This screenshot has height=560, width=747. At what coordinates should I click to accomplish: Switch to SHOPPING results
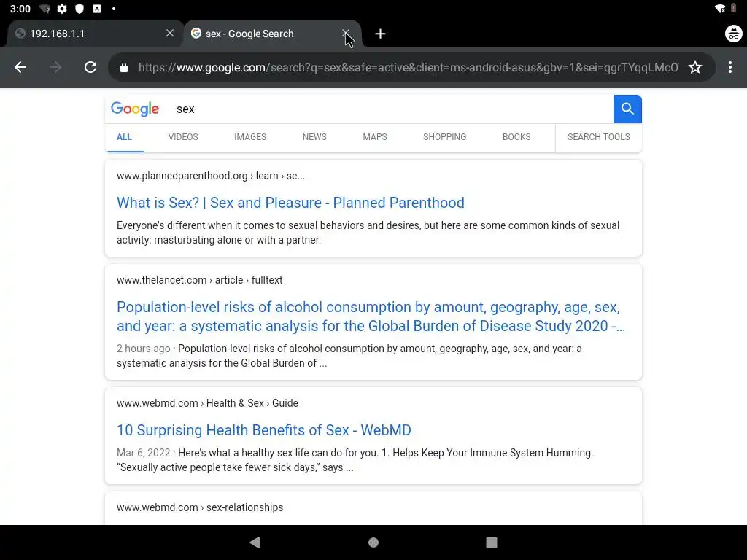[x=444, y=137]
